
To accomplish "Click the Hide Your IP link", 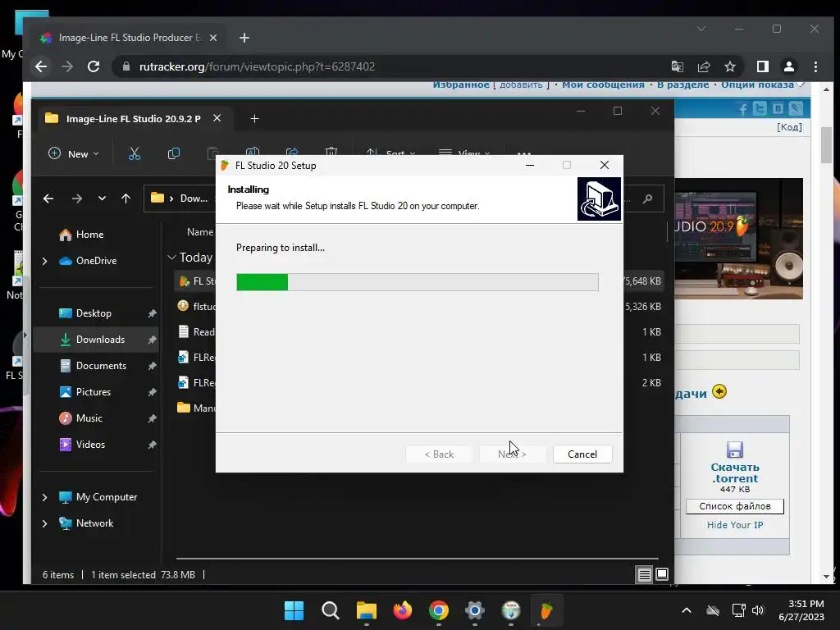I will pos(734,525).
